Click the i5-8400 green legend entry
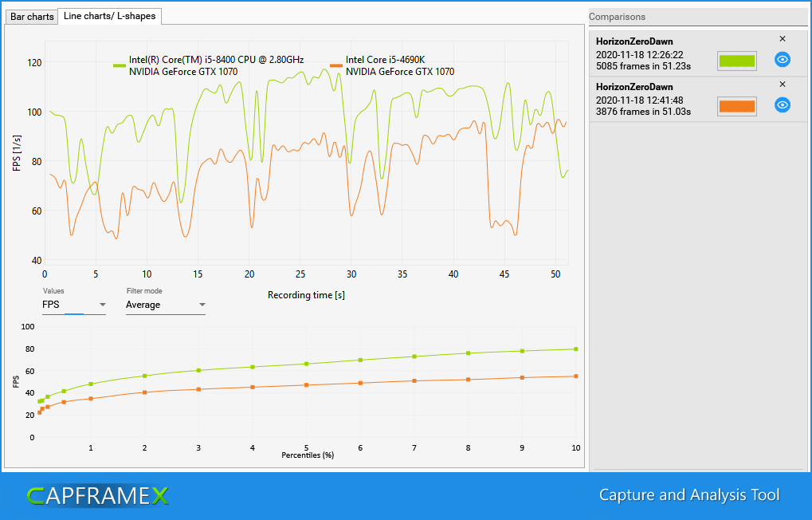The image size is (812, 520). pos(209,66)
